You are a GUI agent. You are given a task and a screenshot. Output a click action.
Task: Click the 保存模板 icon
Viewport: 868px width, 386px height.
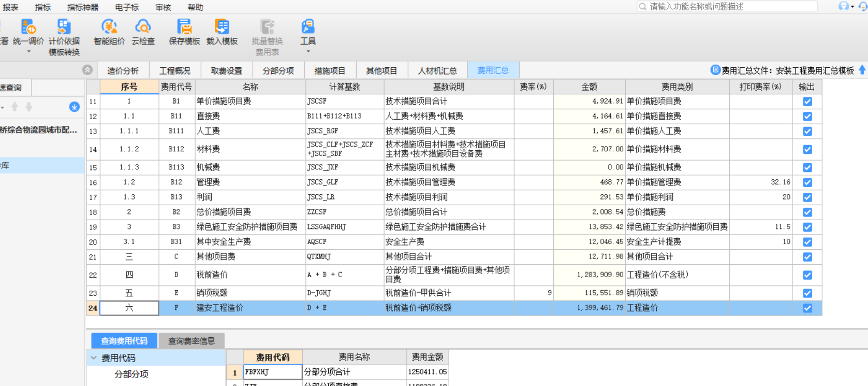pos(184,26)
